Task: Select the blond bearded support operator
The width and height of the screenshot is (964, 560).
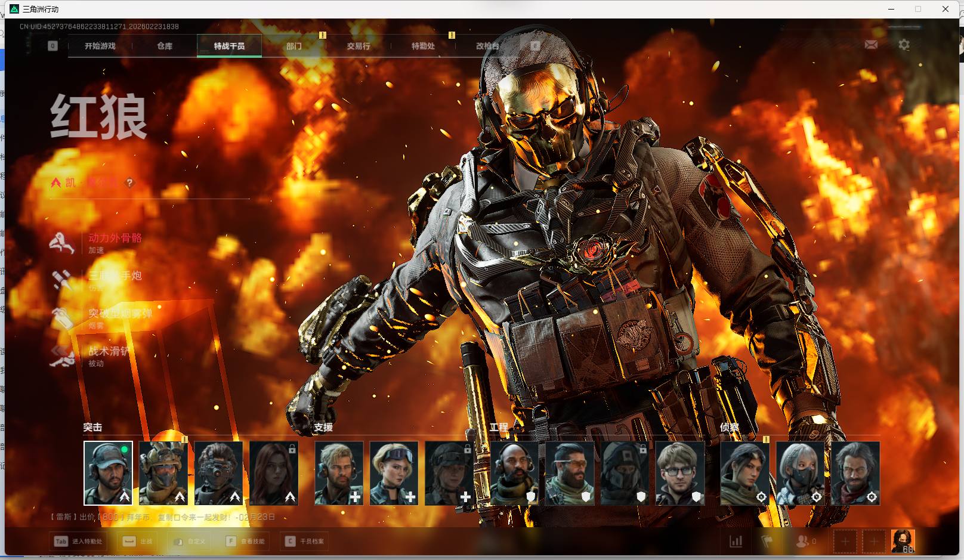Action: tap(339, 473)
